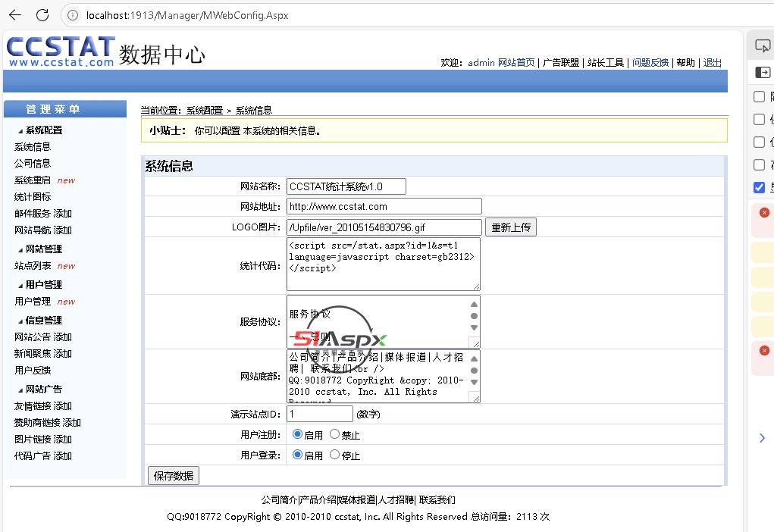Click the 重新上传 button

click(x=511, y=227)
